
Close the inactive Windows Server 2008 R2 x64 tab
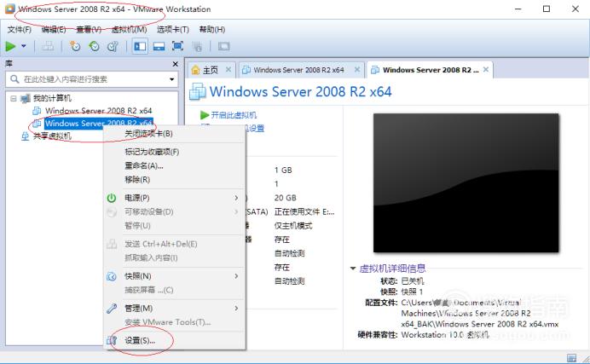[357, 70]
